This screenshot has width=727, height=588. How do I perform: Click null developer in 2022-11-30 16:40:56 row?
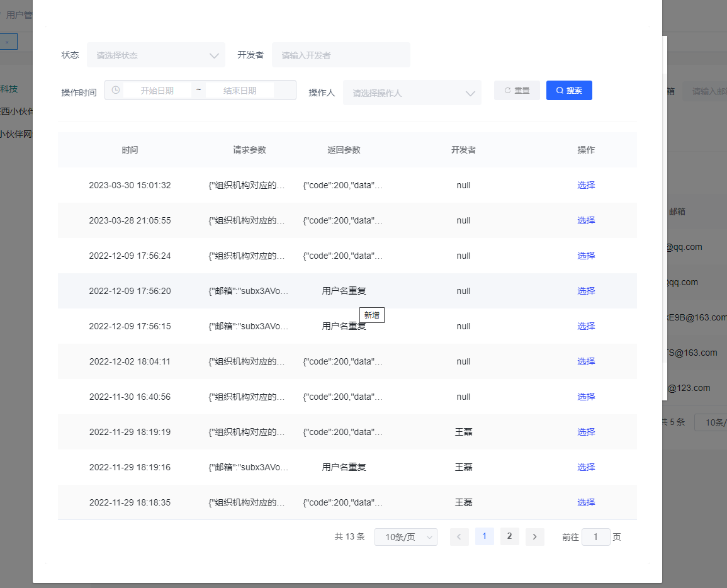464,397
